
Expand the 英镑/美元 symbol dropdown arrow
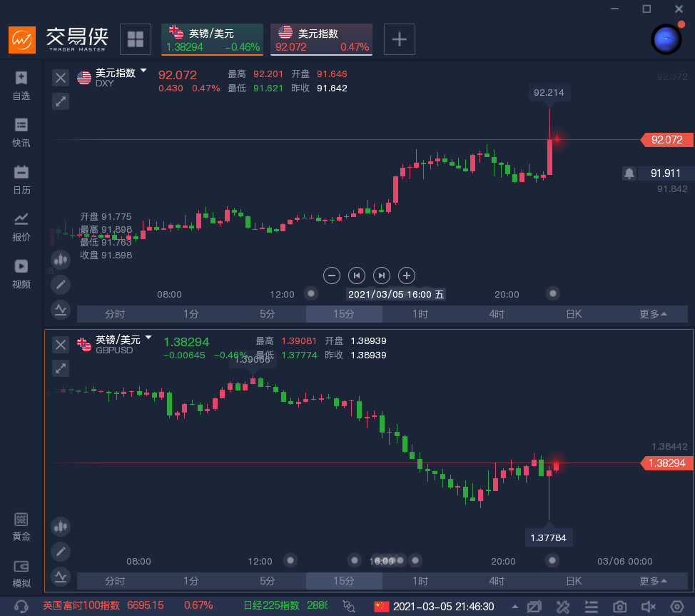(x=148, y=338)
